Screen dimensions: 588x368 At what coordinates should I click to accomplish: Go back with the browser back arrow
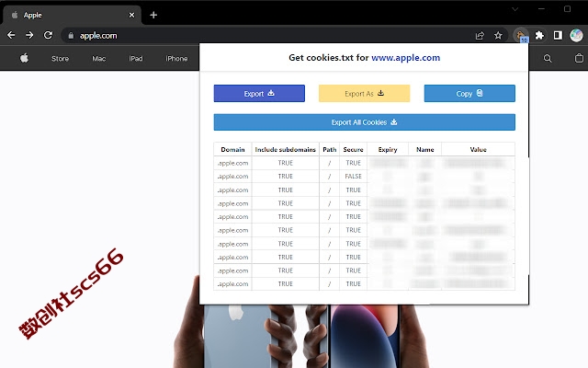11,35
